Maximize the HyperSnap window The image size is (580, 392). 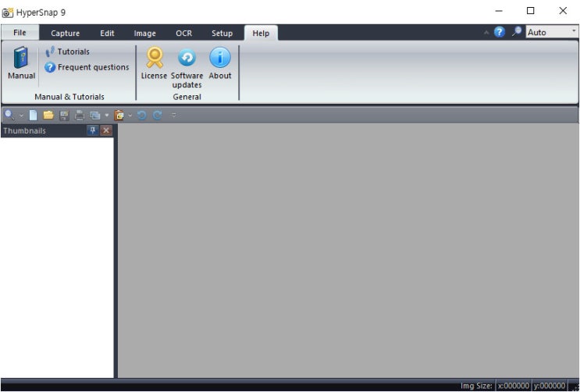(x=531, y=11)
